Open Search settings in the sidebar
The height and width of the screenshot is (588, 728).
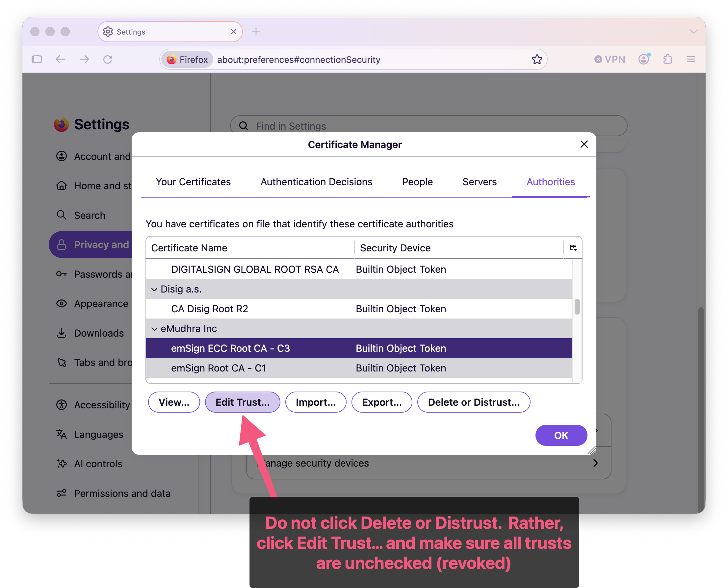point(90,215)
